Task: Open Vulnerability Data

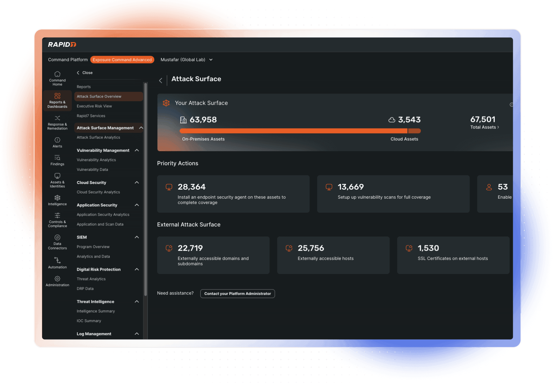Action: pos(92,170)
